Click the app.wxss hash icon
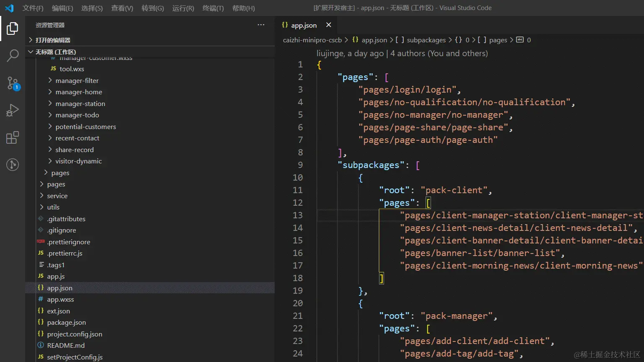The height and width of the screenshot is (362, 644). [41, 299]
